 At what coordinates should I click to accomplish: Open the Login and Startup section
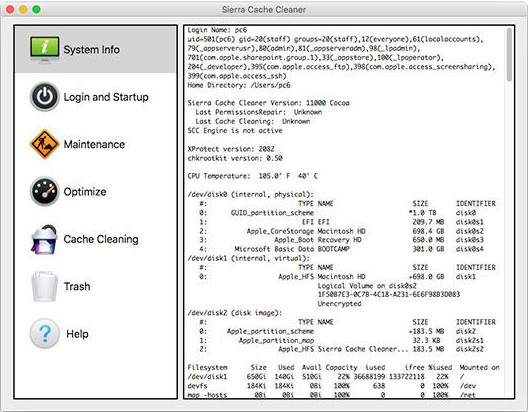106,97
